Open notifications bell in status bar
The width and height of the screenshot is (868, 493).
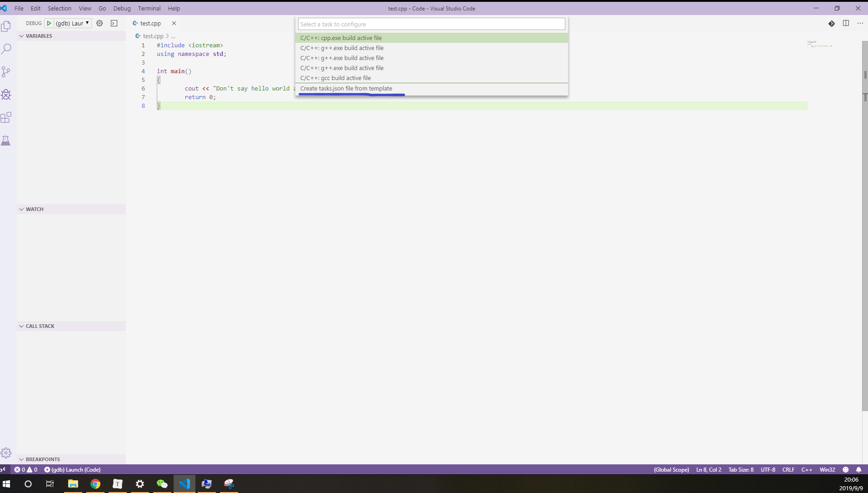coord(858,469)
